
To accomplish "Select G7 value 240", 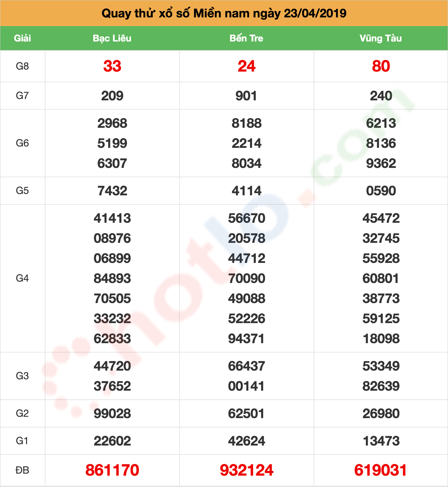I will [x=381, y=96].
